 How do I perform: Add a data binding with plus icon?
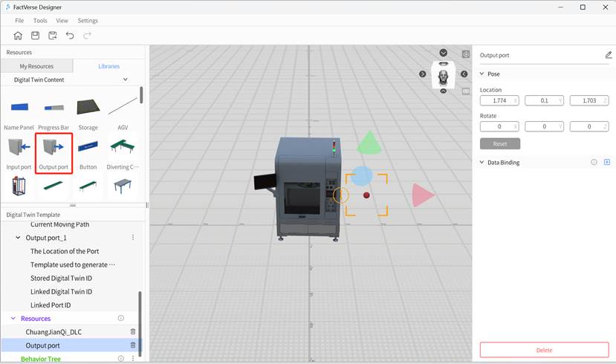(x=606, y=162)
